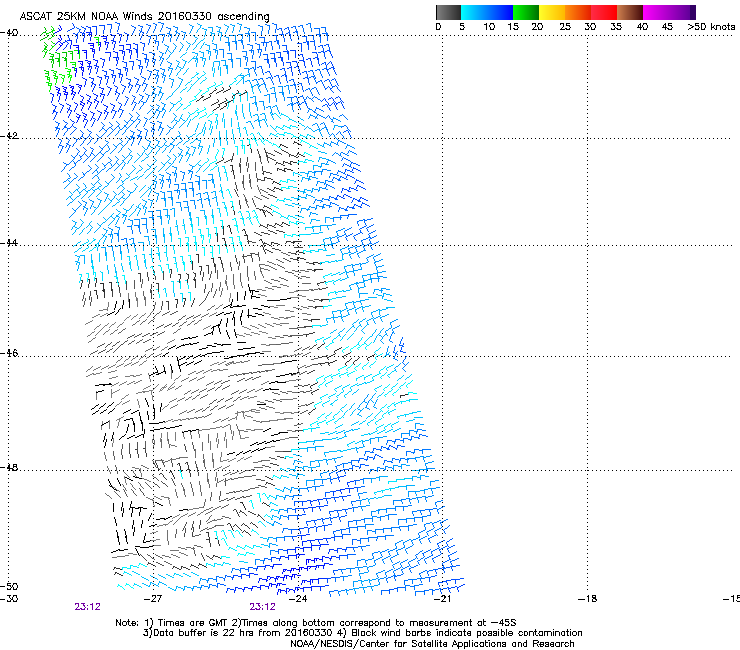The image size is (740, 650).
Task: Click the 23:12 time label left of -27
Action: (x=87, y=607)
